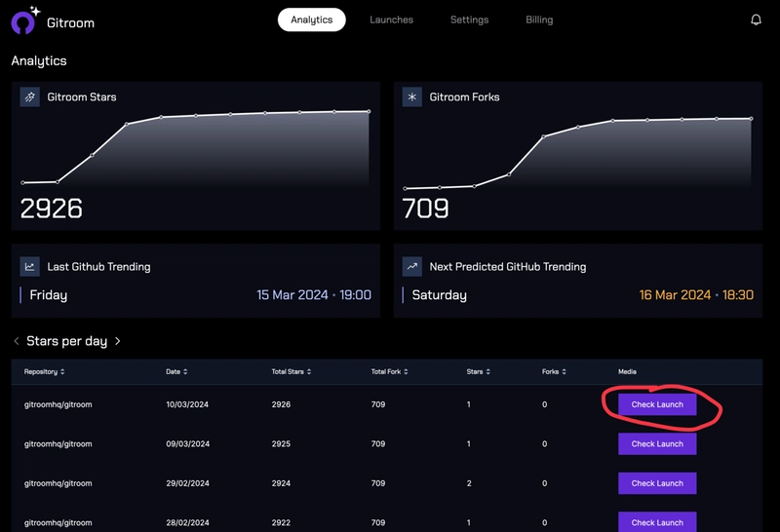
Task: Go to next chart after Stars per day
Action: coord(117,341)
